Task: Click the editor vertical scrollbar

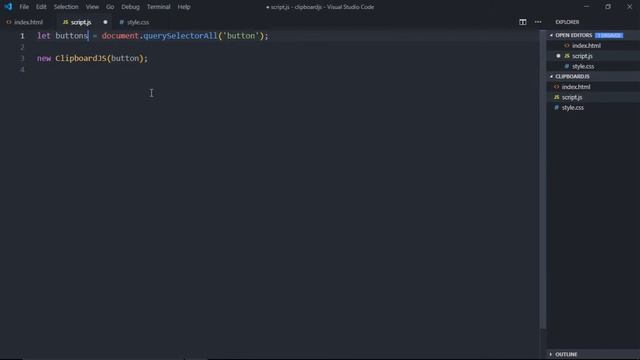Action: tap(542, 180)
